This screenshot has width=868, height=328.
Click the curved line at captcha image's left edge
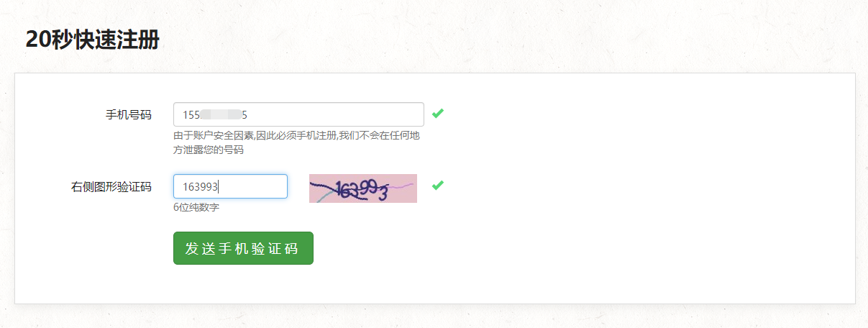[320, 193]
